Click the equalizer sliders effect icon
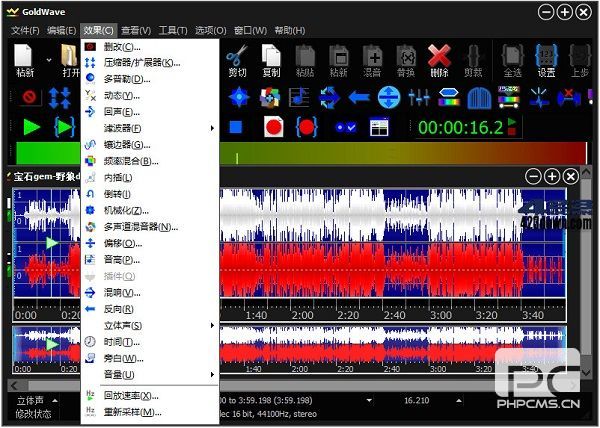The image size is (600, 428). 419,98
